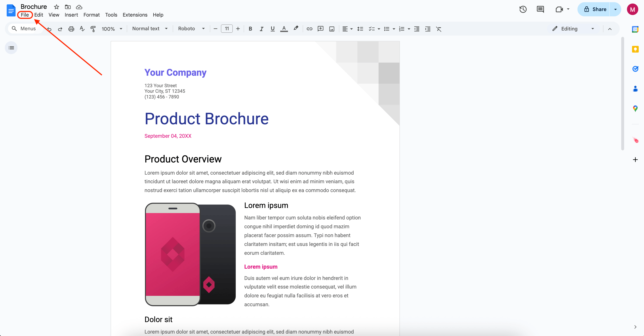The image size is (644, 336).
Task: Check the cloud save status icon
Action: coord(79,7)
